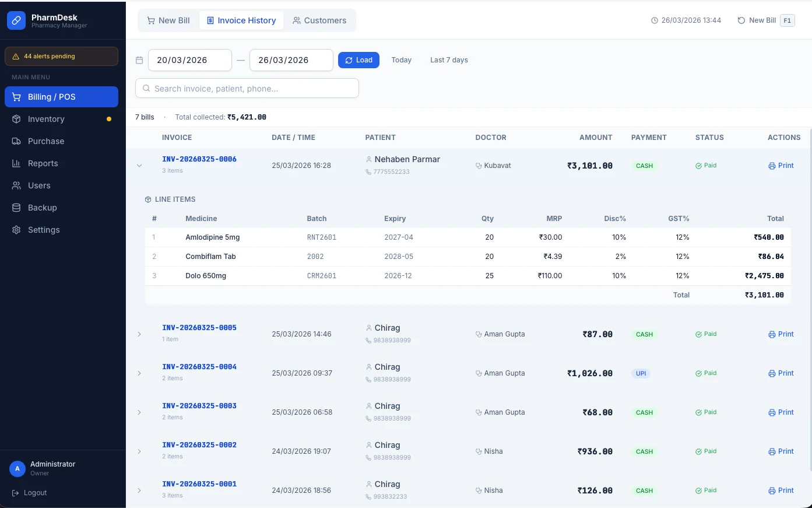812x508 pixels.
Task: Open Inventory from the sidebar icon
Action: (x=16, y=119)
